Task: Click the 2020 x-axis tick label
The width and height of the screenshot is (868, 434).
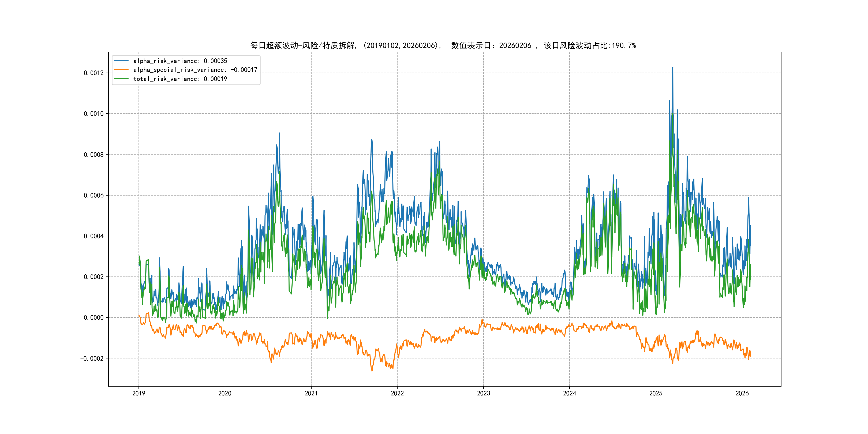Action: [x=225, y=393]
